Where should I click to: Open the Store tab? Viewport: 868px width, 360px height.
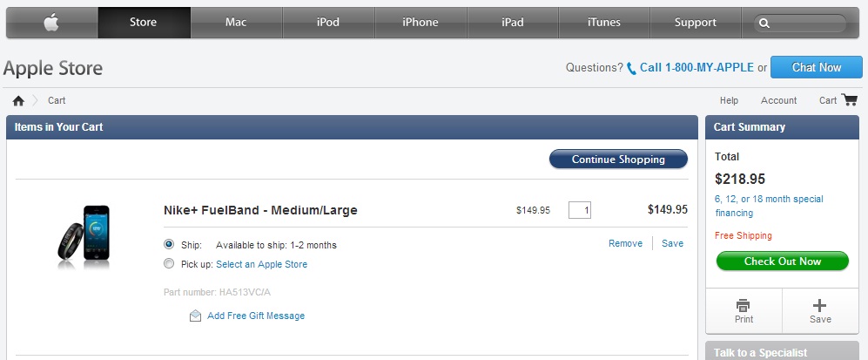coord(144,23)
